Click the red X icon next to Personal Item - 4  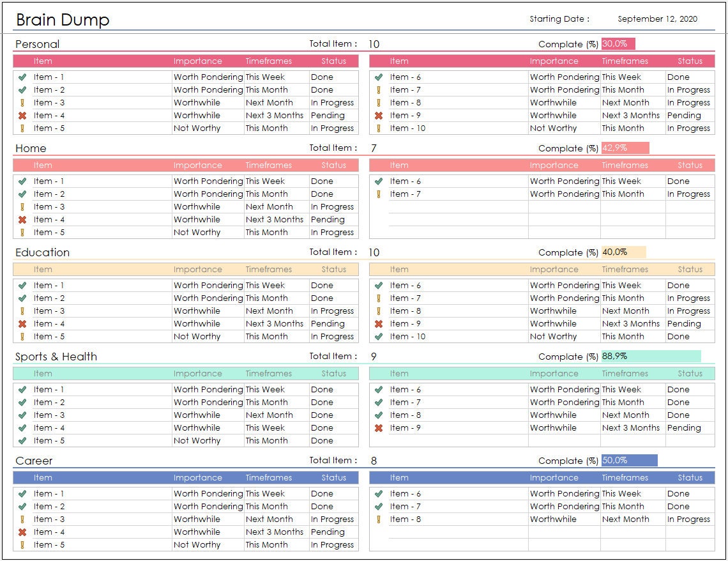tap(23, 115)
